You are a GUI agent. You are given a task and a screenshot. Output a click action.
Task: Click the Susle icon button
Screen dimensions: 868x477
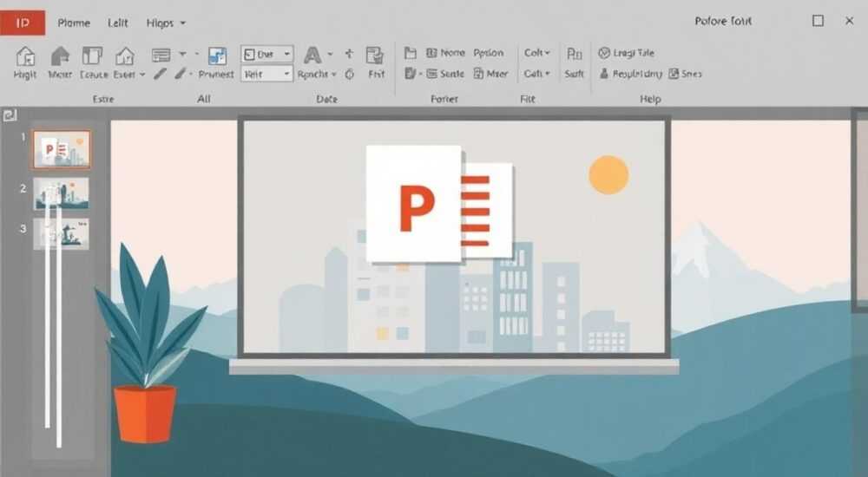445,74
